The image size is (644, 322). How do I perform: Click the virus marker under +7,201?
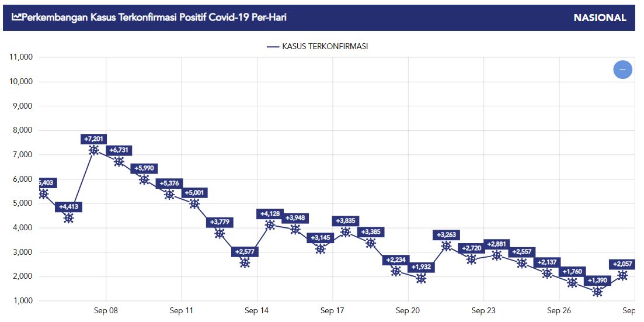(94, 150)
